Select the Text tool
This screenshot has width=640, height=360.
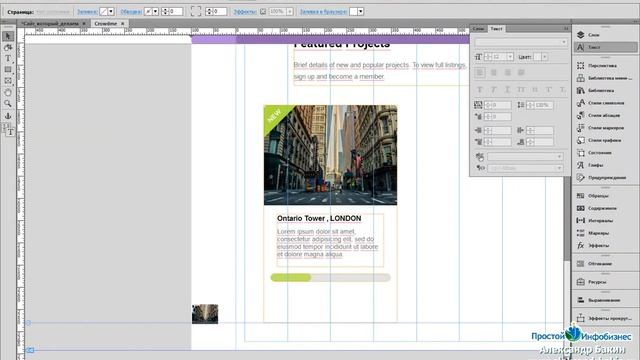click(8, 58)
